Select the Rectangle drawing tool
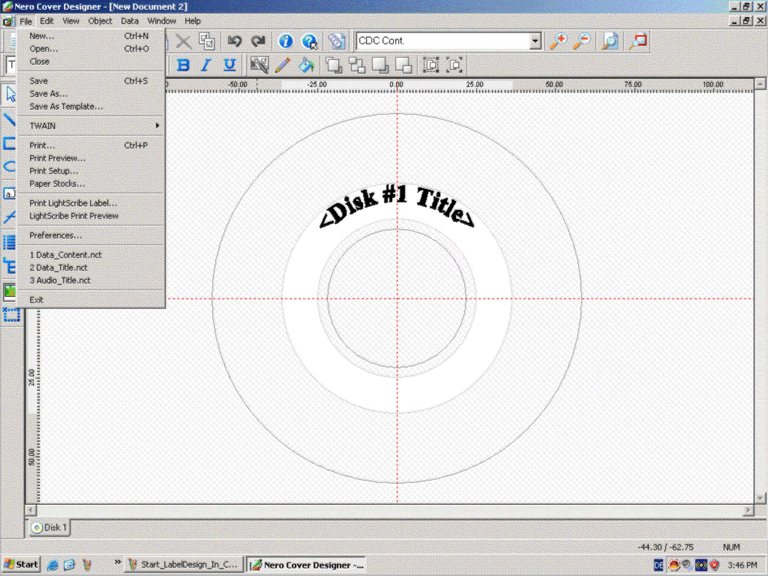The image size is (768, 576). pyautogui.click(x=9, y=144)
